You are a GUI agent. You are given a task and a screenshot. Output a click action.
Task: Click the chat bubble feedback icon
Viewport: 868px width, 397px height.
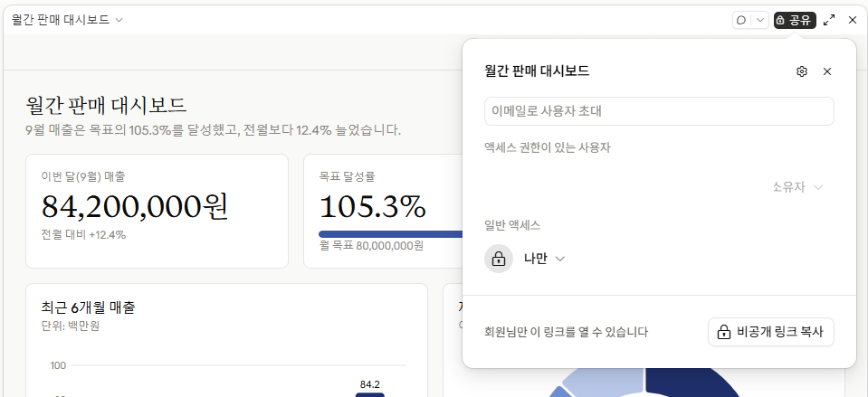[741, 21]
